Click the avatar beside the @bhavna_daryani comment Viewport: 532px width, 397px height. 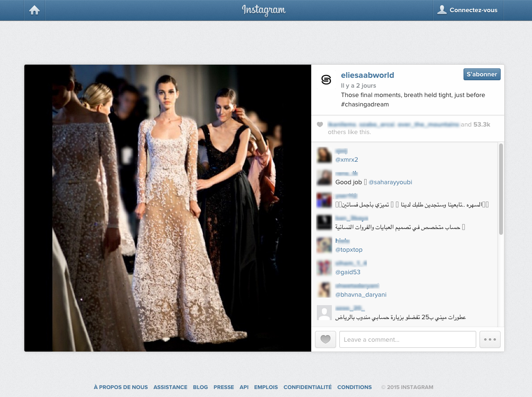(x=324, y=290)
